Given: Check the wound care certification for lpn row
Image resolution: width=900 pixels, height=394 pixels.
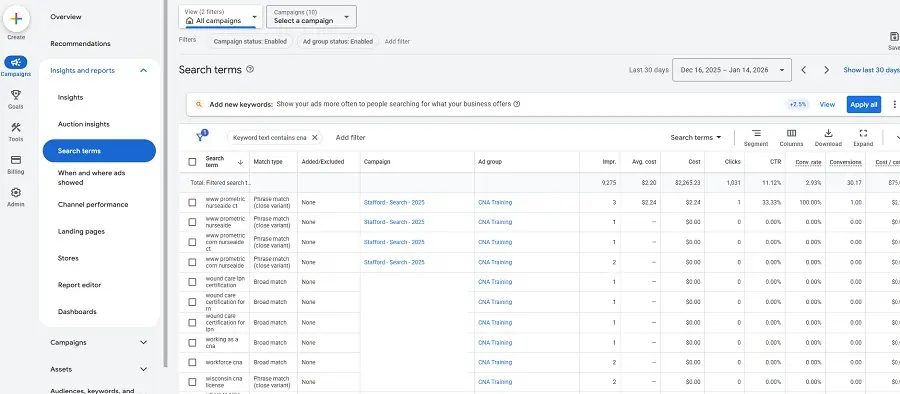Looking at the screenshot, I should [x=192, y=322].
